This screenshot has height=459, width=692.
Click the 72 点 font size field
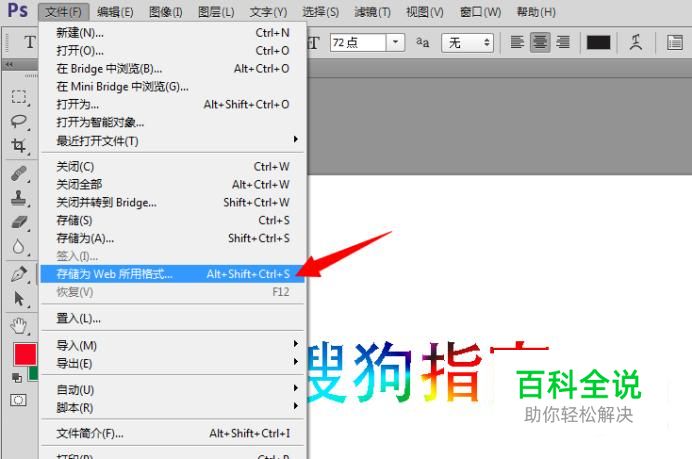[x=358, y=42]
